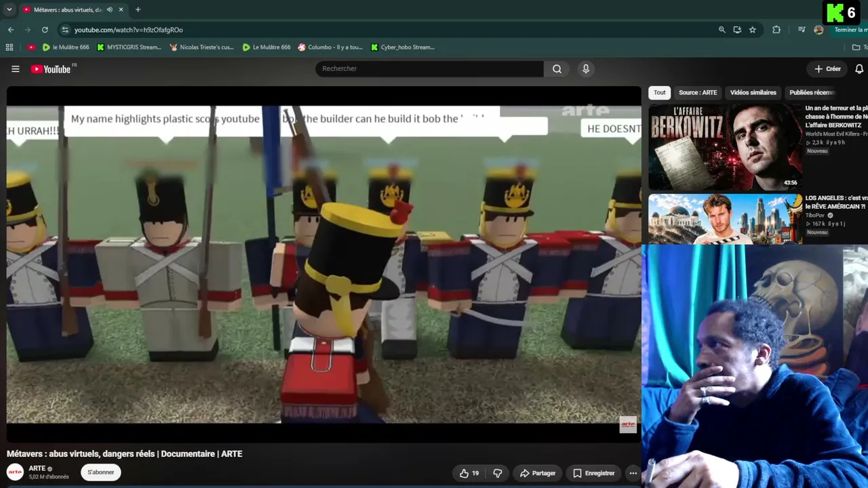Image resolution: width=868 pixels, height=488 pixels.
Task: Select the 'Tout' filter chip
Action: 660,92
